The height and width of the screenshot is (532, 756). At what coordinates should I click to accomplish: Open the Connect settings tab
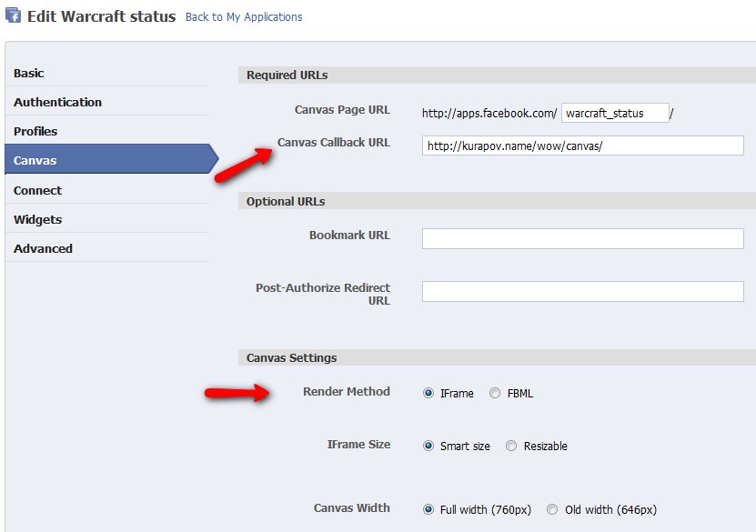[37, 190]
